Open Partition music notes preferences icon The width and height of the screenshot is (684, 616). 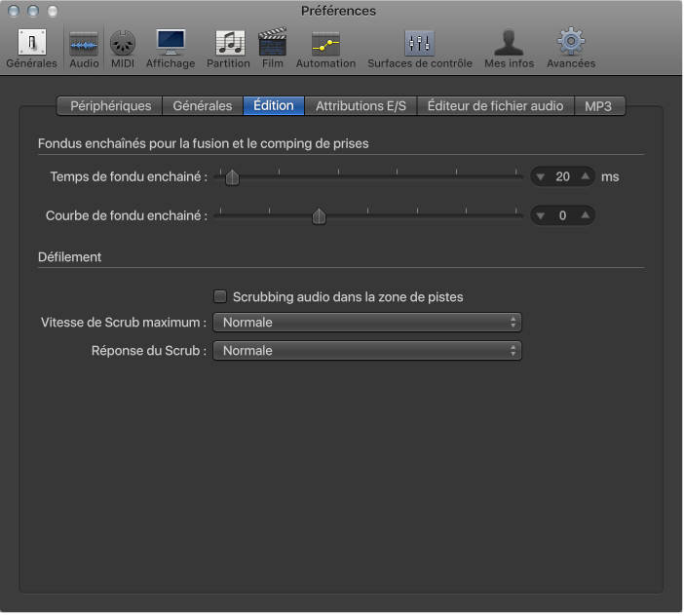tap(229, 43)
